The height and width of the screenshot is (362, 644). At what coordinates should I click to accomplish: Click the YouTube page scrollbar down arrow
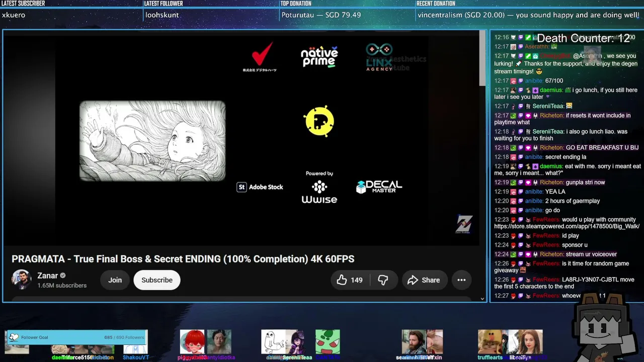482,299
